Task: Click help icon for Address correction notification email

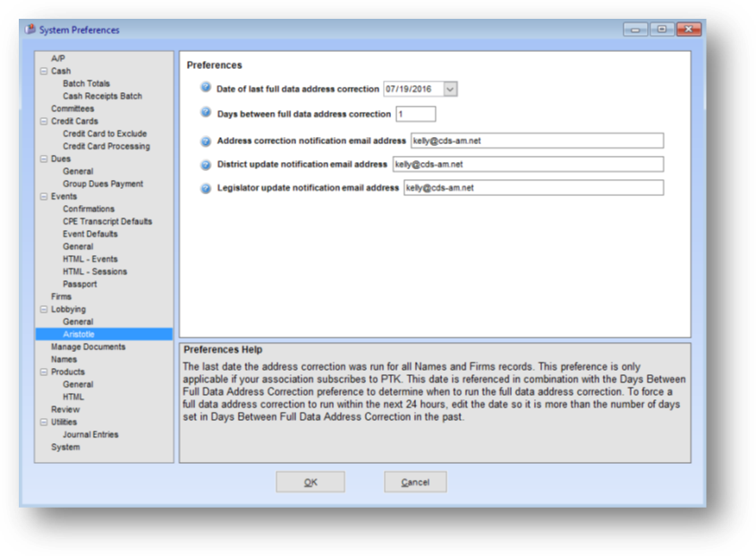Action: point(206,141)
